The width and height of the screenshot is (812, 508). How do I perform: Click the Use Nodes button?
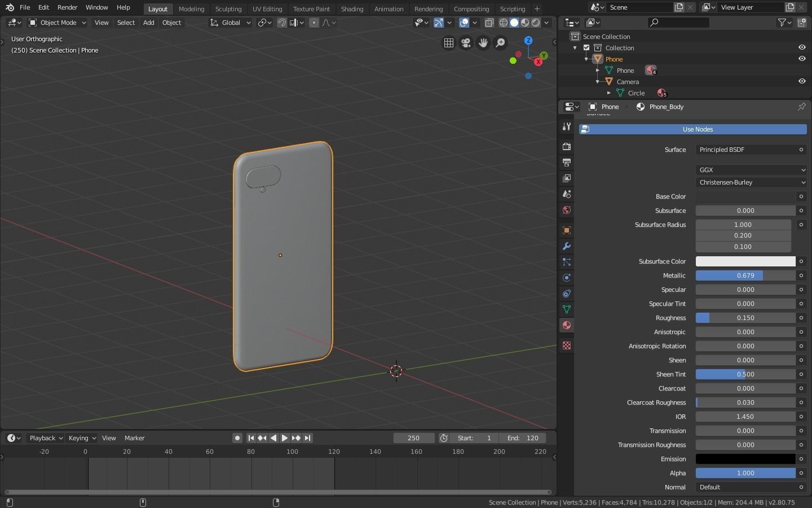pos(693,129)
